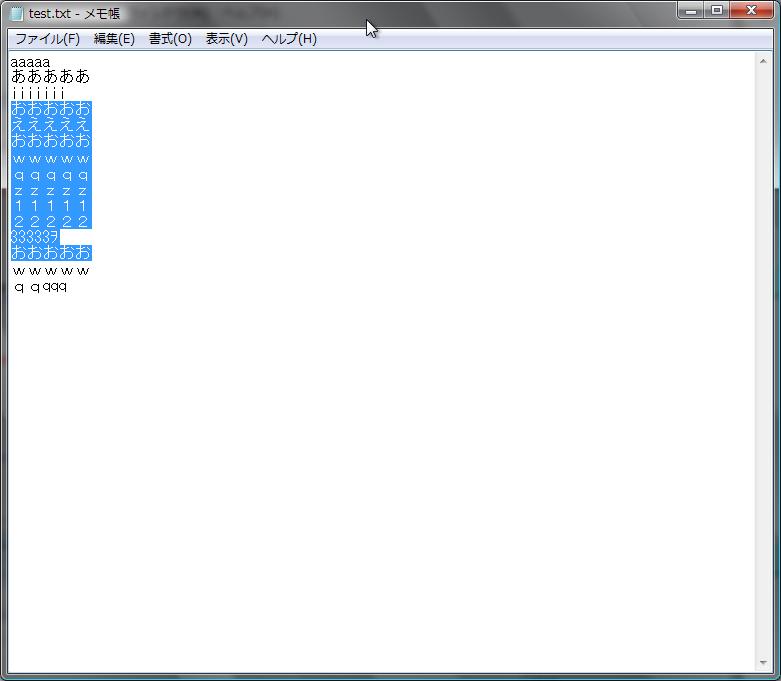The width and height of the screenshot is (781, 681).
Task: Open the 書式(O) menu
Action: [170, 39]
